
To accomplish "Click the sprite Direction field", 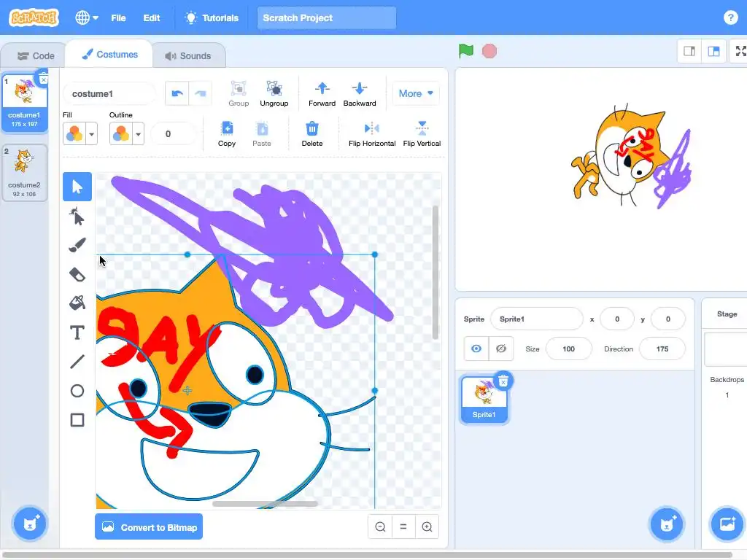I will click(x=662, y=349).
